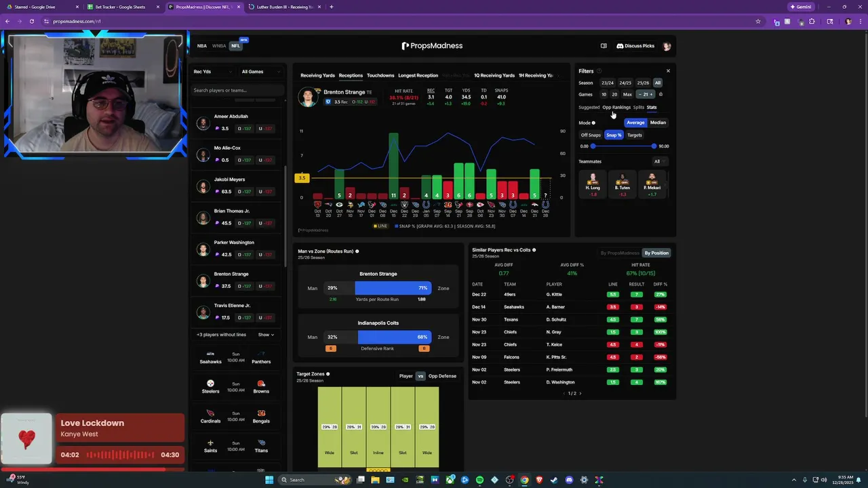The width and height of the screenshot is (868, 488).
Task: Click the PropsMadness logo in header
Action: 432,46
